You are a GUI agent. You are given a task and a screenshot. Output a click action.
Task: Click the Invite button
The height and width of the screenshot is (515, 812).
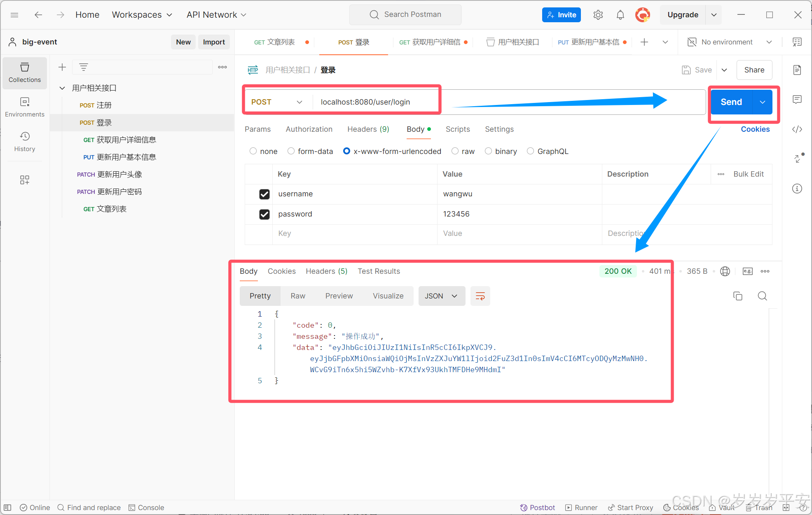562,15
